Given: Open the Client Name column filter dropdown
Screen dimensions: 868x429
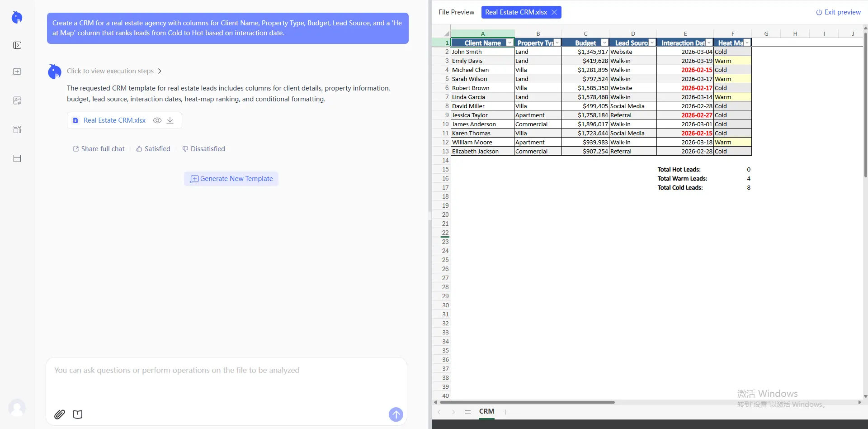Looking at the screenshot, I should pyautogui.click(x=509, y=43).
